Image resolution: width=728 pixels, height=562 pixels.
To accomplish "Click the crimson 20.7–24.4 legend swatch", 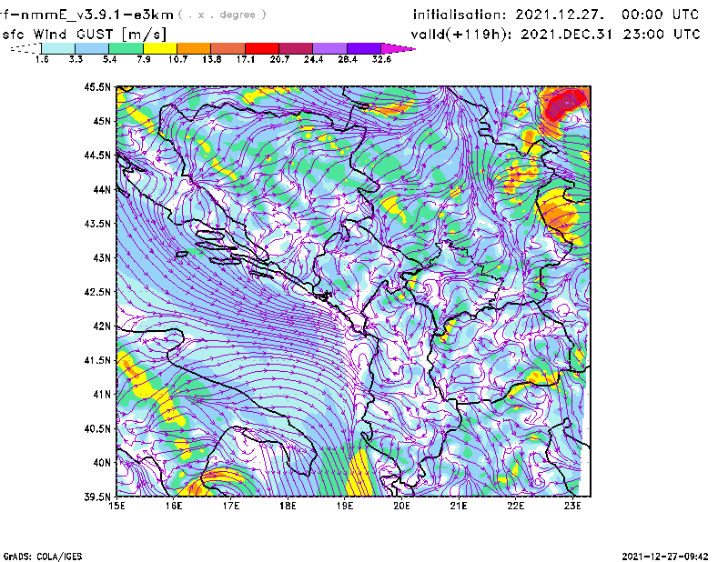I will click(x=296, y=48).
